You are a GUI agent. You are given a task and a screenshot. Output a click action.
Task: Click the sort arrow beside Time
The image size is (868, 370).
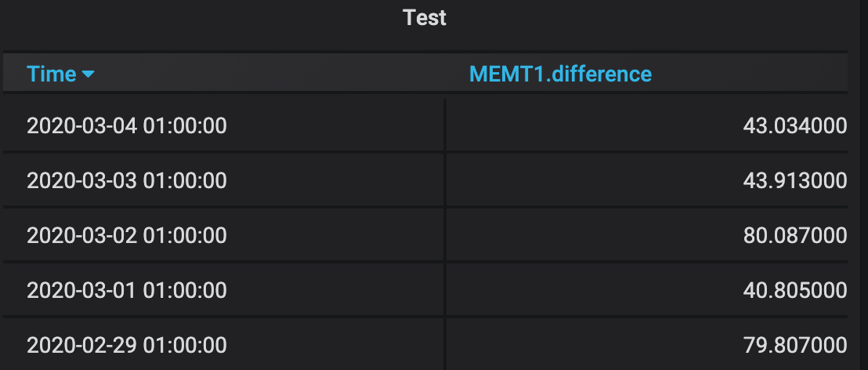(x=88, y=74)
